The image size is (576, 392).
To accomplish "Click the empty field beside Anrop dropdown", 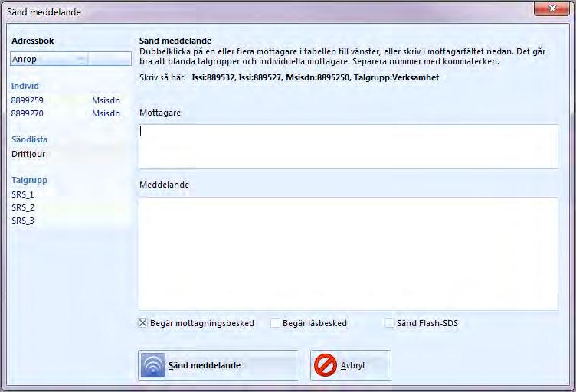I will click(x=110, y=59).
